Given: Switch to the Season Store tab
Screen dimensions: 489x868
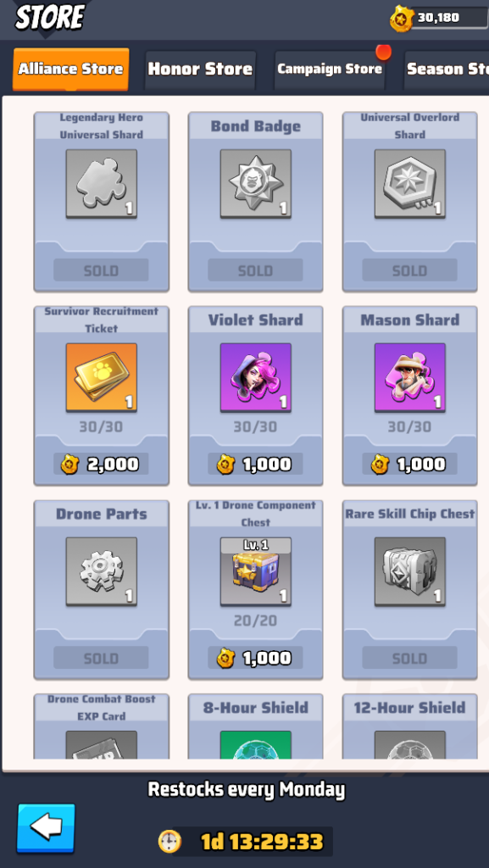Looking at the screenshot, I should coord(447,70).
